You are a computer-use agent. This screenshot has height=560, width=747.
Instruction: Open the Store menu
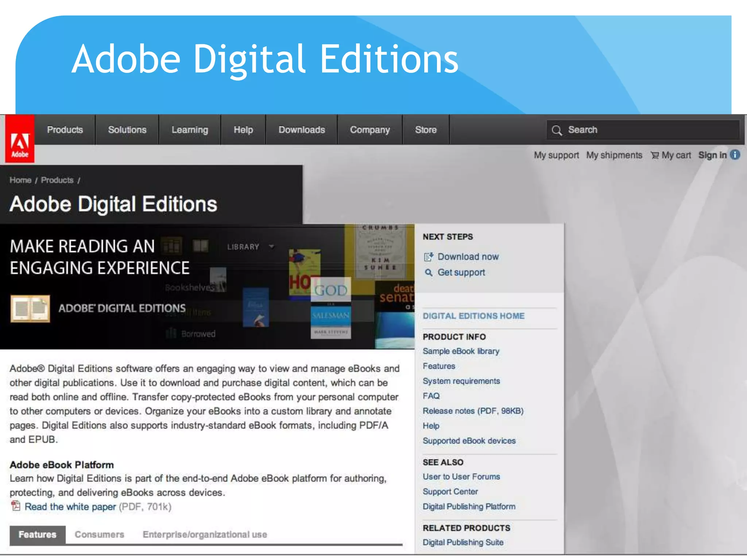(x=426, y=130)
